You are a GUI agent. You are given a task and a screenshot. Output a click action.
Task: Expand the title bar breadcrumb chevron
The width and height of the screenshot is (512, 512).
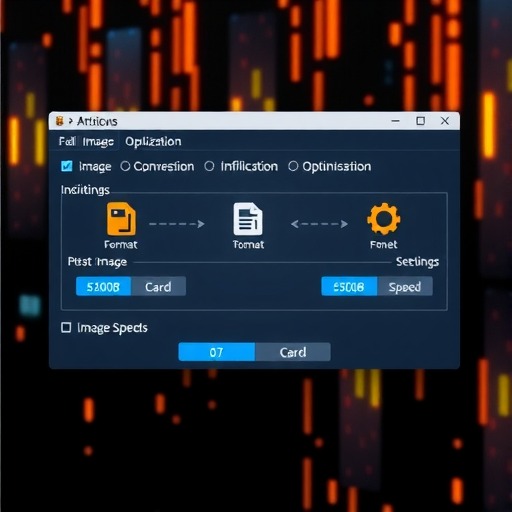coord(71,121)
